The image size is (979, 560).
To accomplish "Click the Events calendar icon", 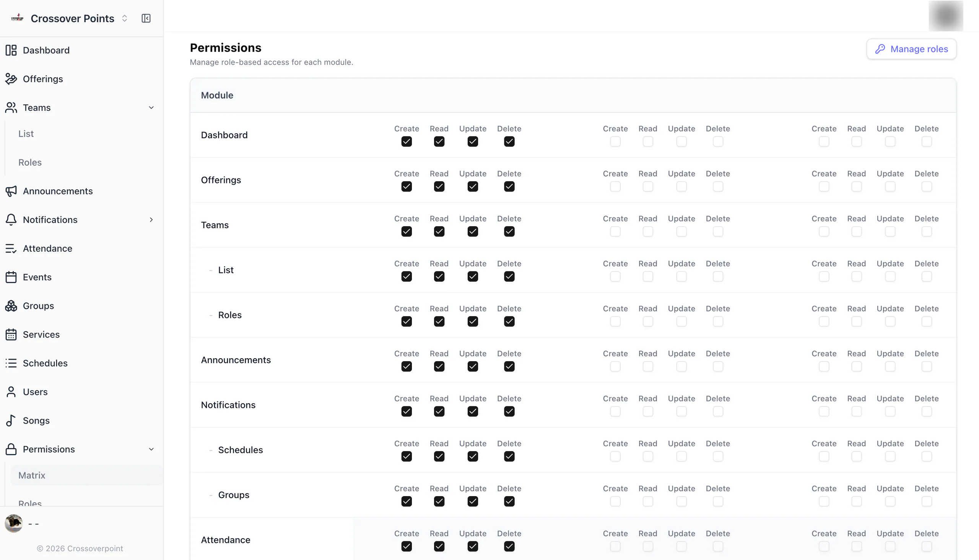I will coord(11,277).
